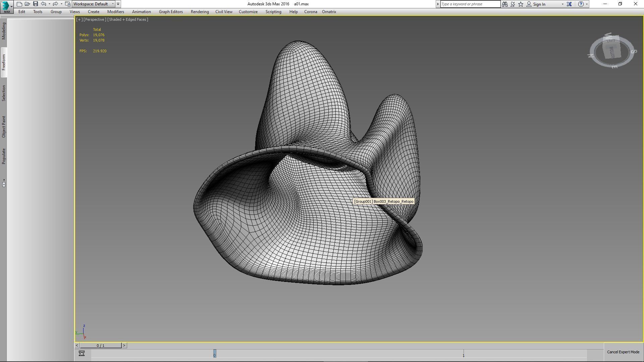Click the Open File folder icon
Screen dimensions: 644x362
[x=28, y=4]
